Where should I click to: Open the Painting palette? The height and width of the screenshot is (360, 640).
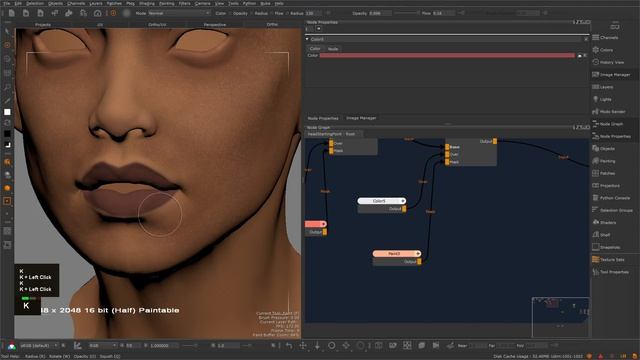(604, 161)
